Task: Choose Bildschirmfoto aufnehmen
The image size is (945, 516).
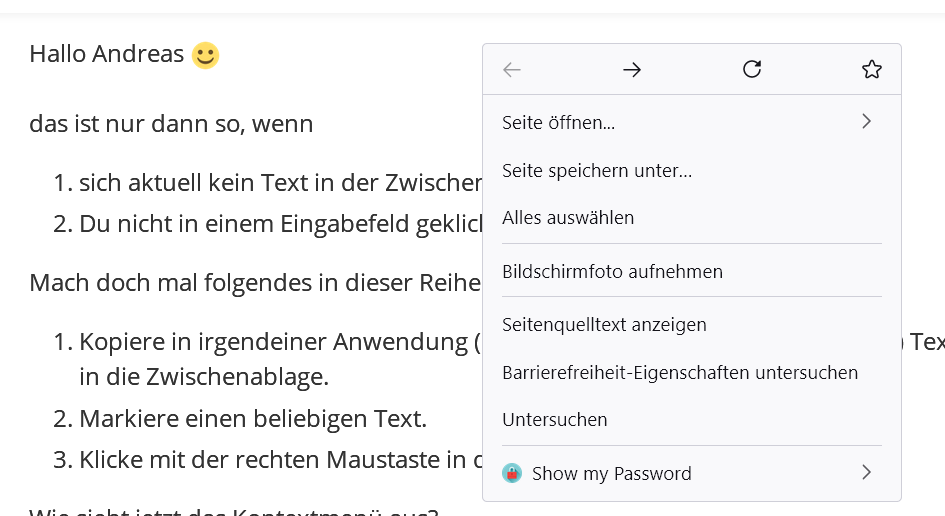Action: [x=612, y=272]
